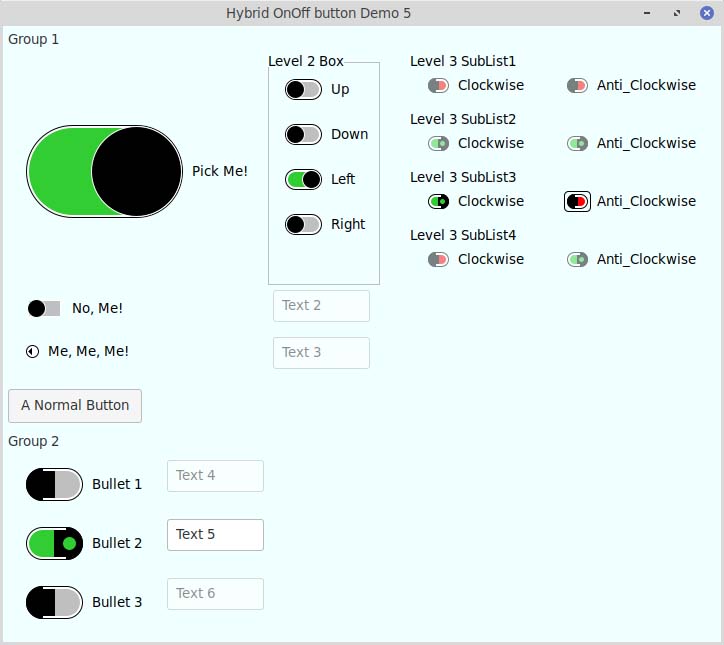Click the Bullet 2 label text
Image resolution: width=724 pixels, height=645 pixels.
coord(117,543)
